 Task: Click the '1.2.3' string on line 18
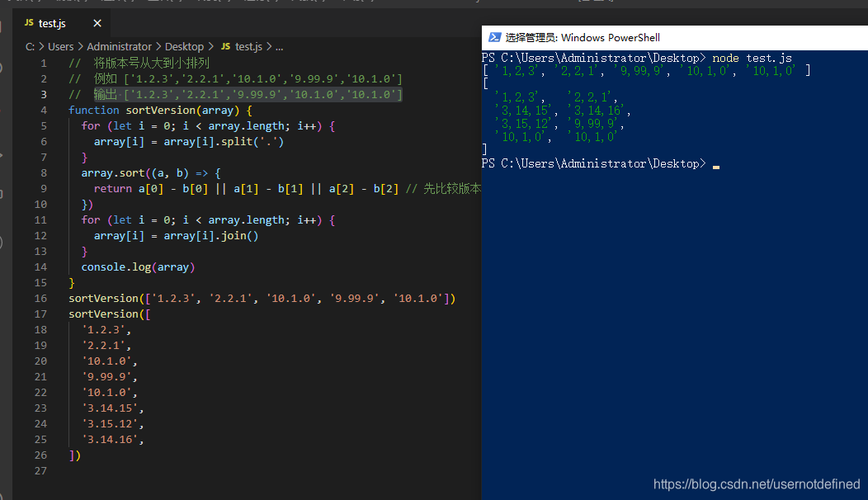coord(103,329)
